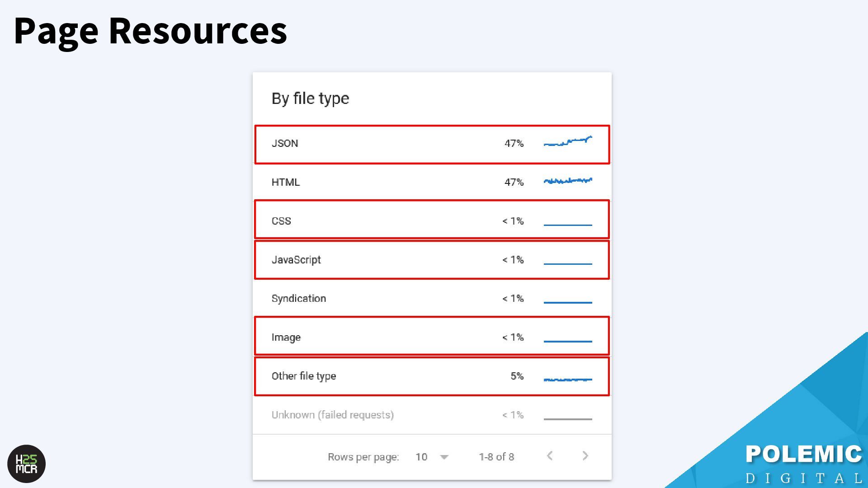Click the CSS row flat sparkline
Viewport: 868px width, 488px height.
[568, 225]
